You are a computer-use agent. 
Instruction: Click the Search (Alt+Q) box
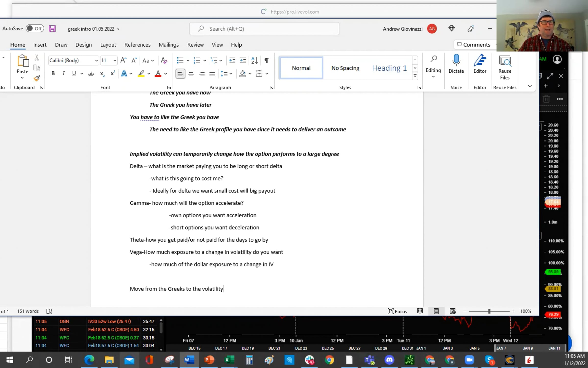pyautogui.click(x=264, y=29)
